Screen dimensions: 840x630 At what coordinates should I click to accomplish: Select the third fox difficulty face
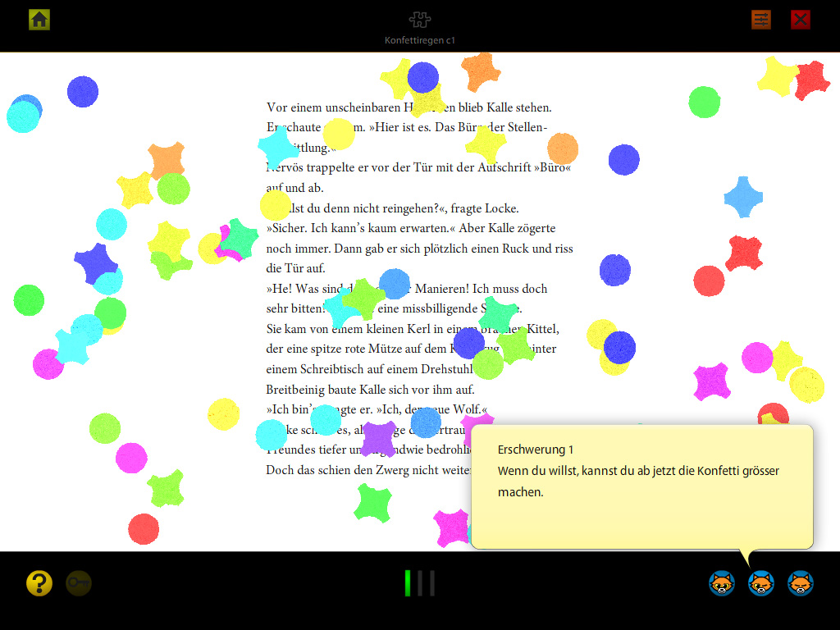point(800,583)
